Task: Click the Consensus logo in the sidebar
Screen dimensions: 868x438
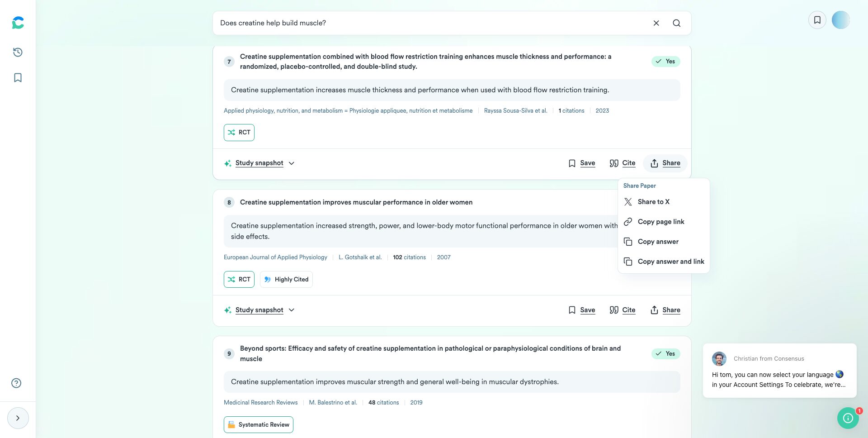Action: pyautogui.click(x=17, y=22)
